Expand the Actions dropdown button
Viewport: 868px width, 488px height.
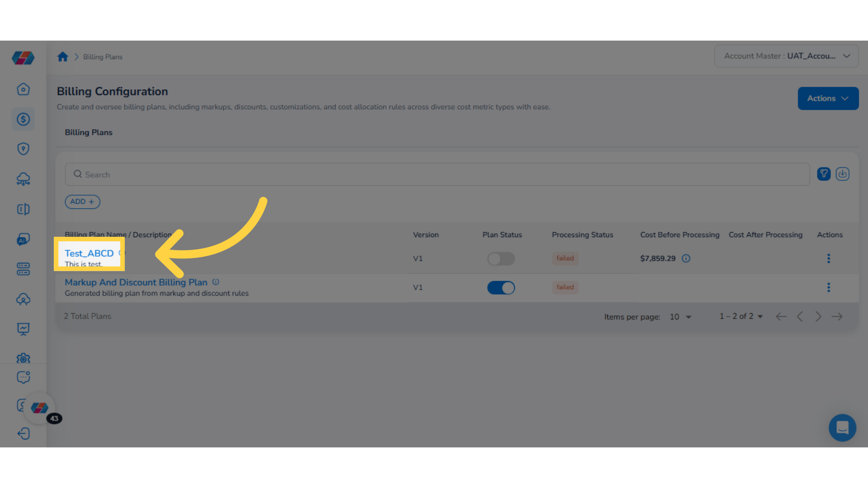(x=828, y=98)
